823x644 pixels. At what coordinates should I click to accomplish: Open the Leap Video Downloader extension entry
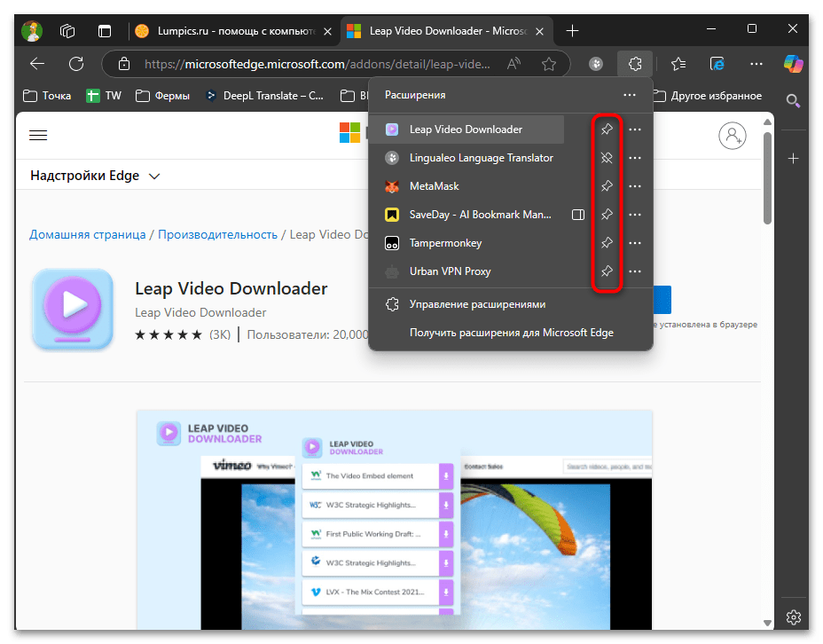pyautogui.click(x=466, y=130)
